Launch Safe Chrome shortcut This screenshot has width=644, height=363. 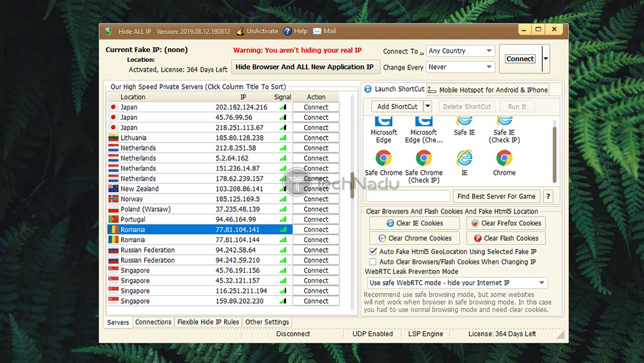pyautogui.click(x=383, y=163)
